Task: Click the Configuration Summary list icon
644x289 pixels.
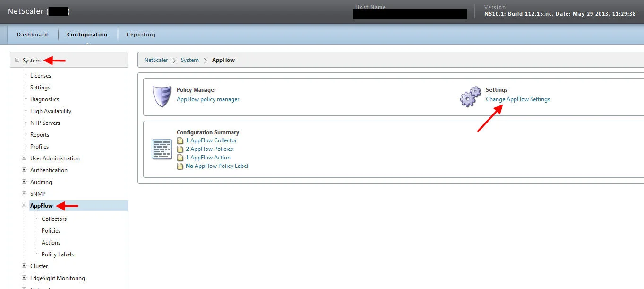Action: tap(162, 149)
